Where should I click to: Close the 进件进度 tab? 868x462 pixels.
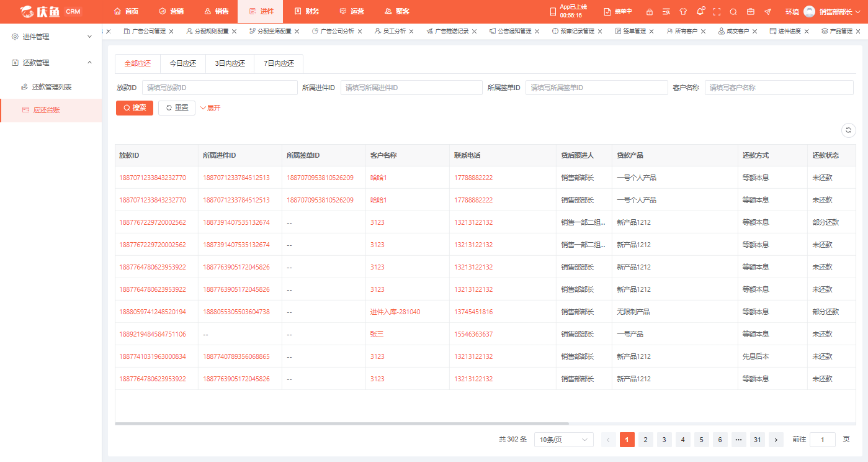point(806,31)
